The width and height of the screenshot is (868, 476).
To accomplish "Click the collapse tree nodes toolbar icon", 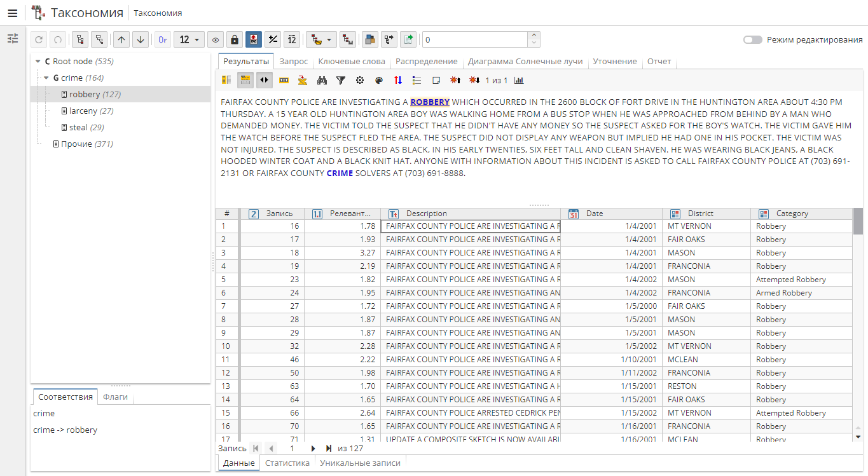I will (99, 39).
